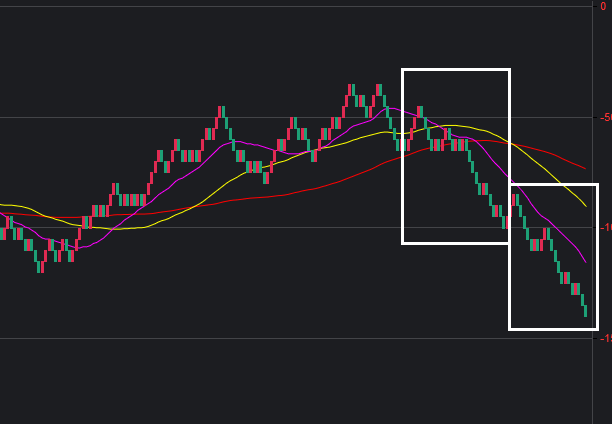Click the bottom-left corner of the upper white rectangle
This screenshot has width=612, height=424.
(403, 243)
